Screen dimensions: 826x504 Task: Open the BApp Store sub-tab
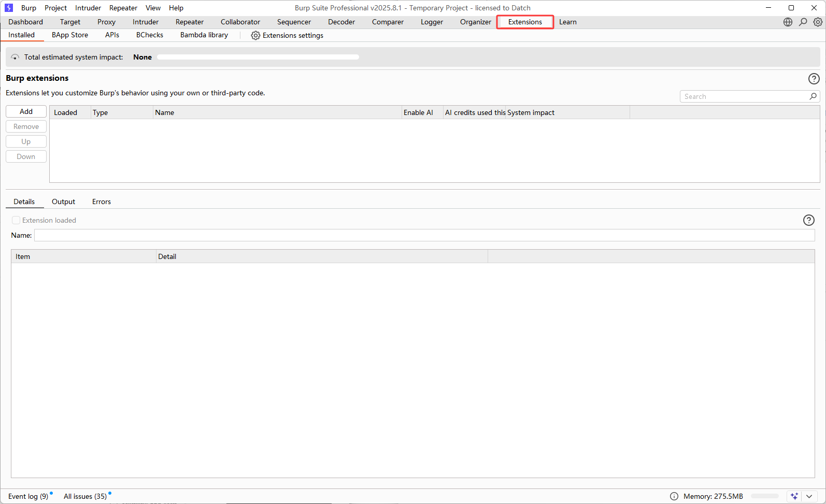pos(70,35)
